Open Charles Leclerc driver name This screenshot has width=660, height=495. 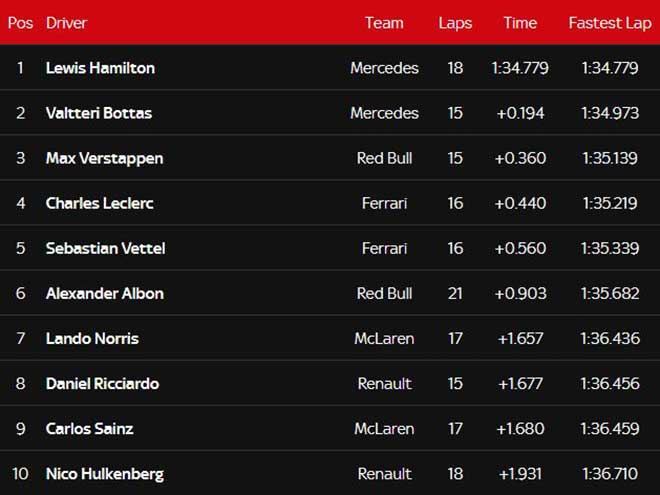[99, 203]
